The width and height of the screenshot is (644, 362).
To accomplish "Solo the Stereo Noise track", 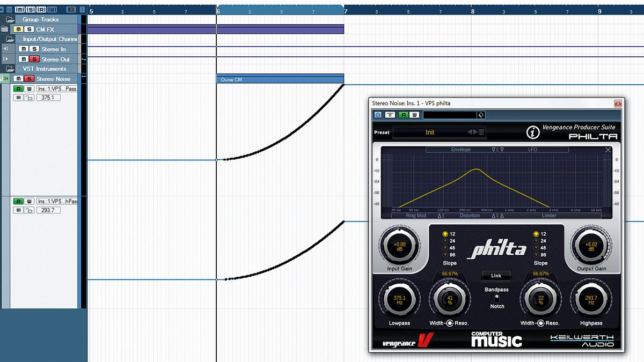I will point(30,79).
